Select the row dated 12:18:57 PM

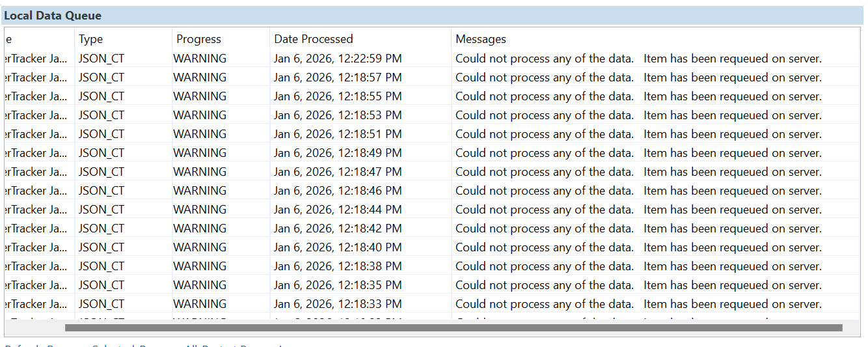click(x=337, y=77)
